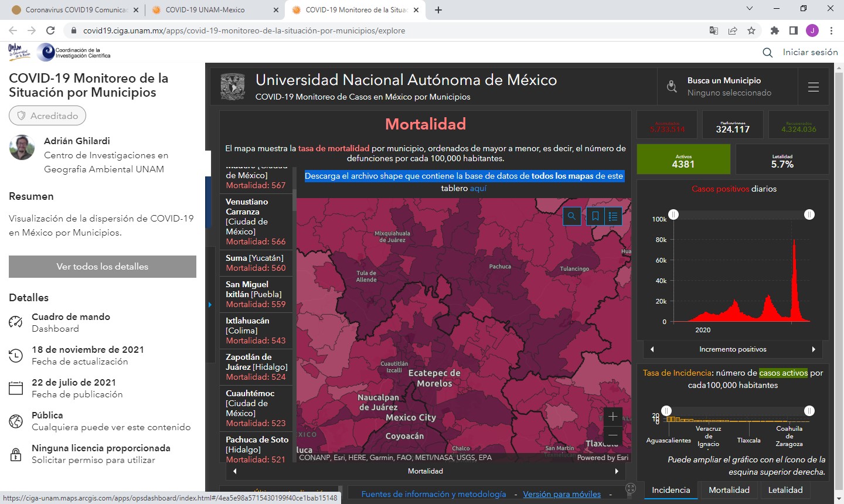Screen dimensions: 844x504
Task: Next chart arrow beside Incremento positivos
Action: pyautogui.click(x=814, y=349)
